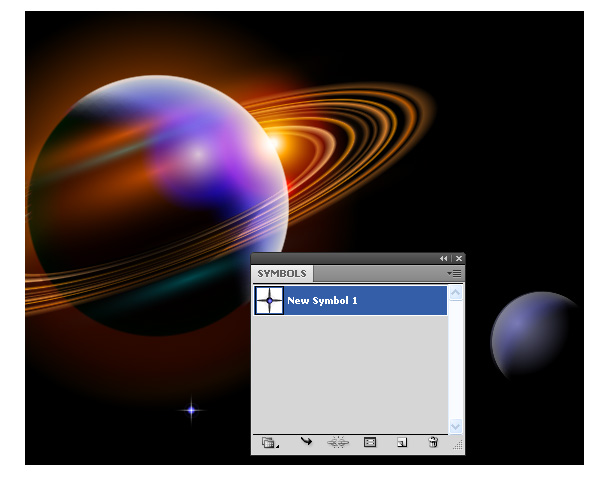Select the New Symbol 1 row

click(x=351, y=301)
